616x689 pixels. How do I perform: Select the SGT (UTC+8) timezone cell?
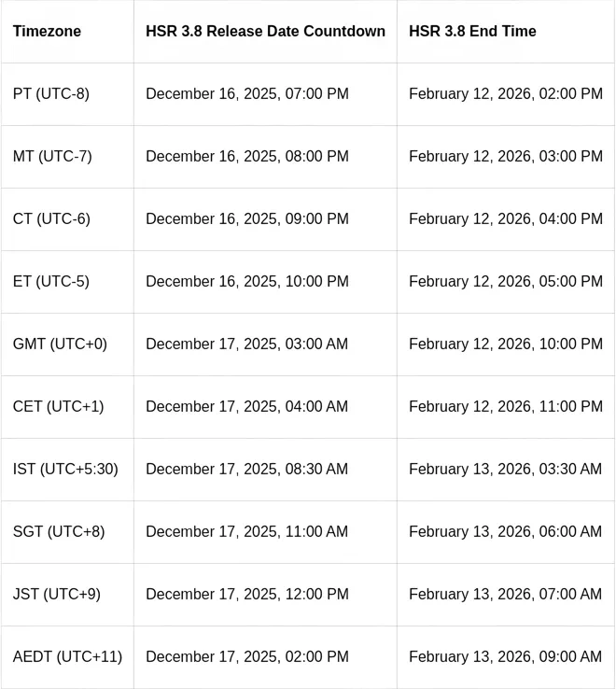(x=59, y=532)
